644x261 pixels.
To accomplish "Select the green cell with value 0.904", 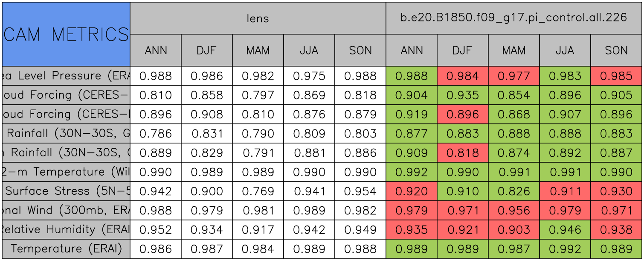I will tap(411, 95).
